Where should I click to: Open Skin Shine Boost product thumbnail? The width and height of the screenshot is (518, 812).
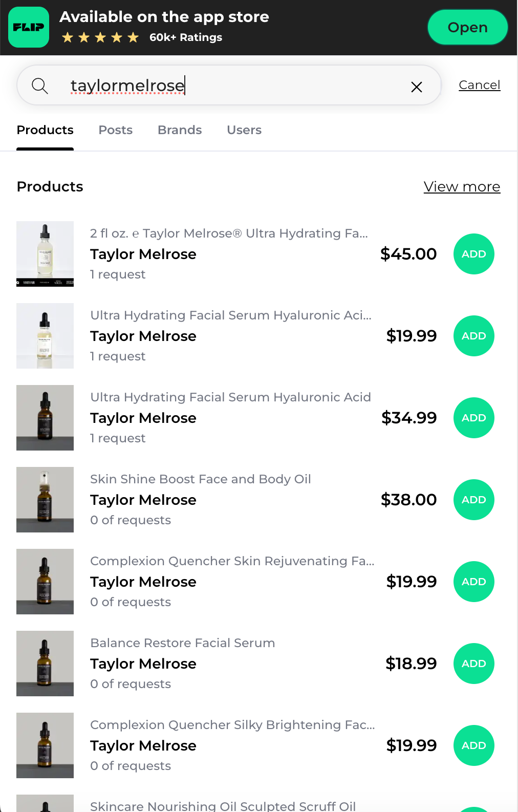pyautogui.click(x=45, y=500)
